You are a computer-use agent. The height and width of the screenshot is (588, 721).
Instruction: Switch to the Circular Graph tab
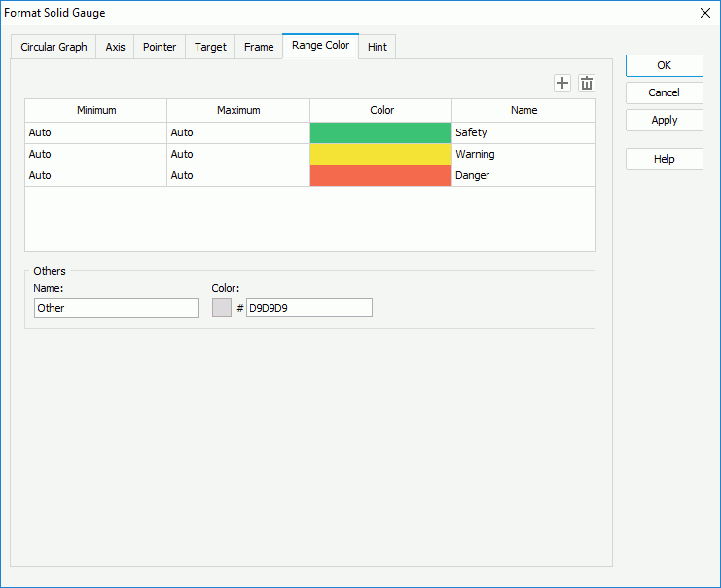tap(54, 47)
